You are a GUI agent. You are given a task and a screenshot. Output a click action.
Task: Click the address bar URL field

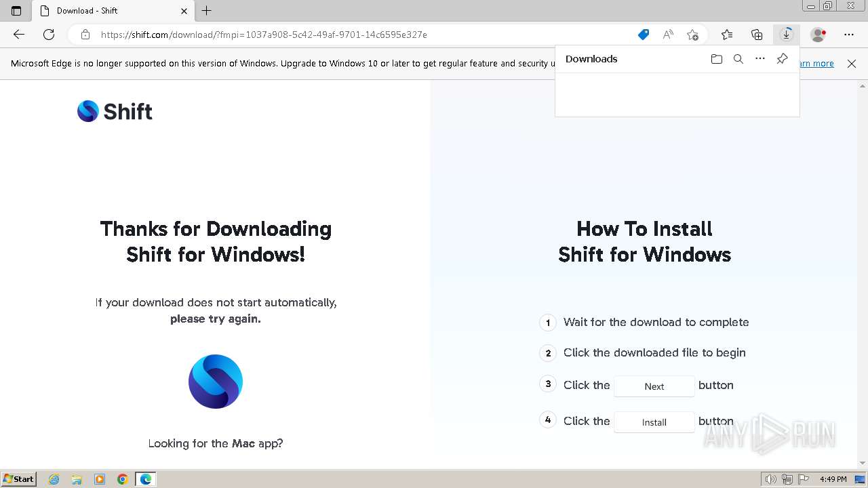[x=366, y=35]
